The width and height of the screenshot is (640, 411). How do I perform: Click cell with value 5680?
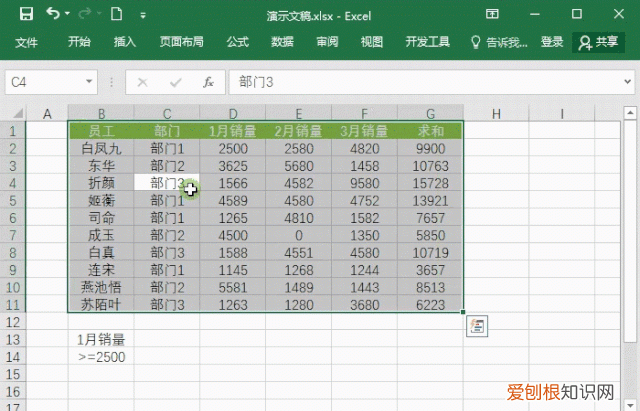(x=298, y=166)
